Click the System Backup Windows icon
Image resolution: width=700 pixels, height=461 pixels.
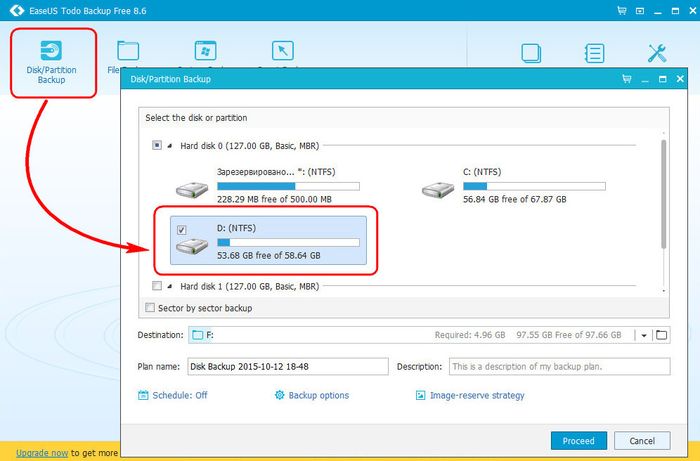pyautogui.click(x=205, y=50)
